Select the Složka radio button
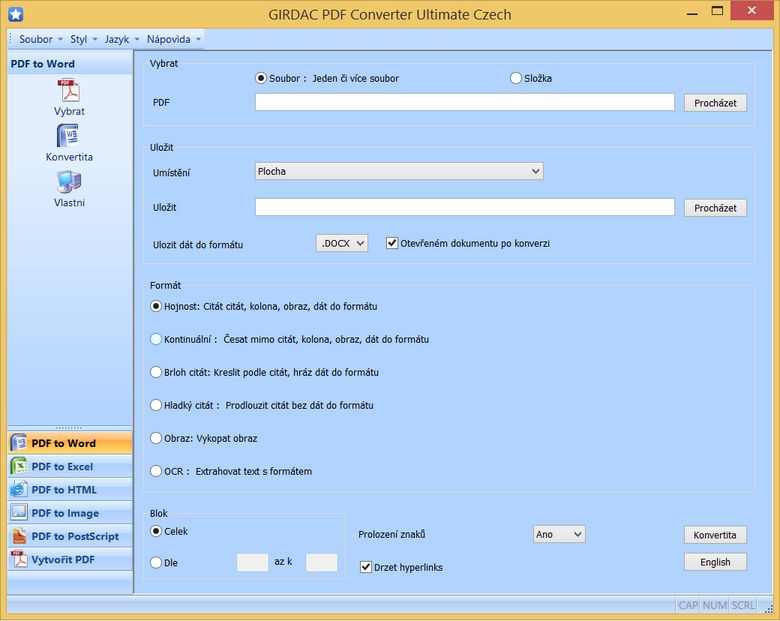Screen dimensions: 780x621 point(516,78)
